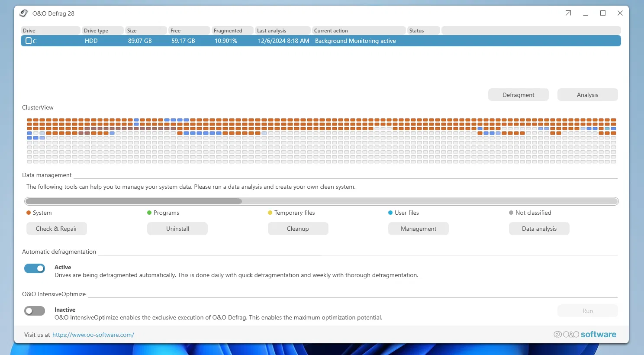Run the drive Analysis button
Screen dimensions: 644x355
588,95
